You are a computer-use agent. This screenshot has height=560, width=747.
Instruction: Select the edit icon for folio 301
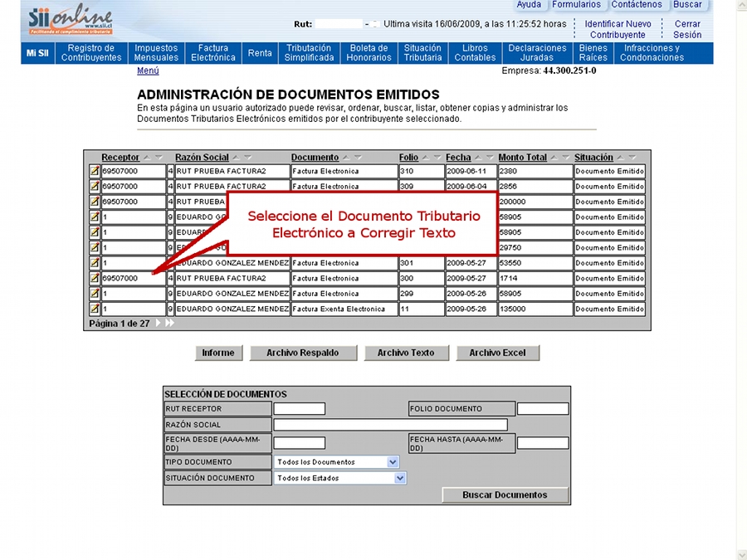[95, 263]
